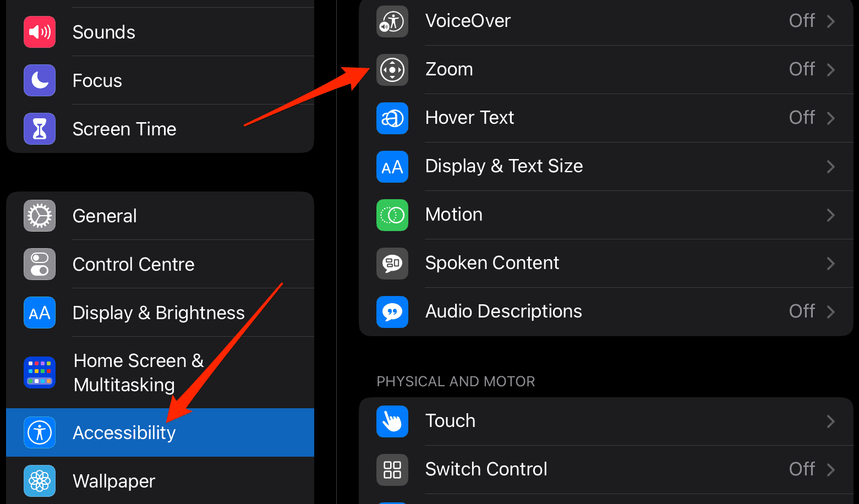Image resolution: width=859 pixels, height=504 pixels.
Task: Tap the VoiceOver accessibility icon
Action: point(392,21)
